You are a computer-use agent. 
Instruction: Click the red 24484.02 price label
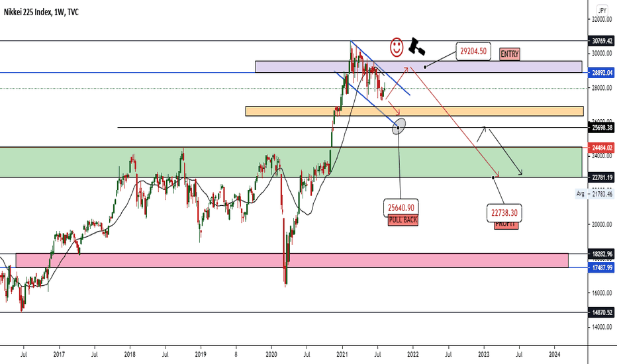(602, 148)
